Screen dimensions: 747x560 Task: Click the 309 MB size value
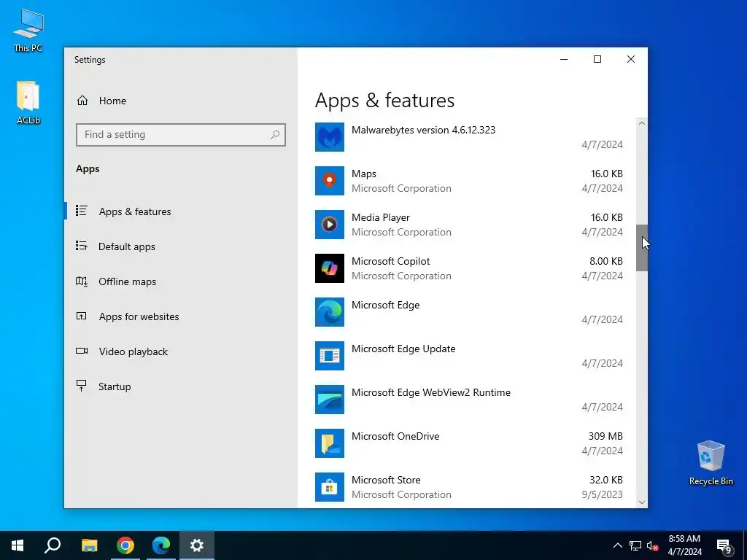[605, 436]
